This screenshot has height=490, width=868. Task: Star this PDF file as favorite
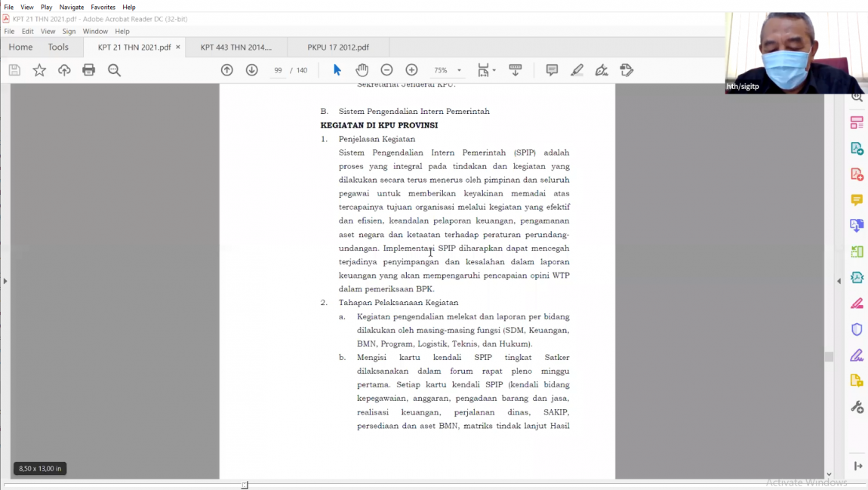pos(39,70)
